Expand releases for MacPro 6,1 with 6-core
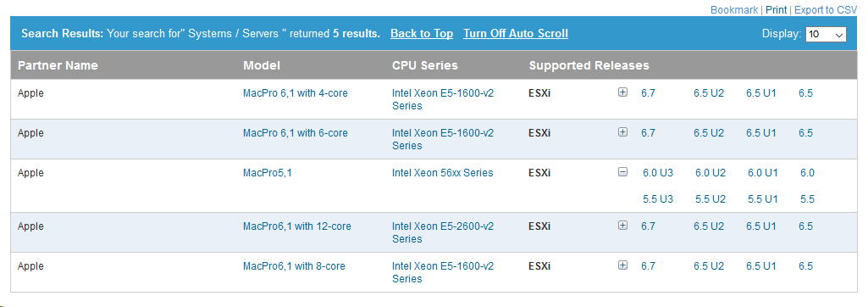868x307 pixels. click(x=622, y=132)
